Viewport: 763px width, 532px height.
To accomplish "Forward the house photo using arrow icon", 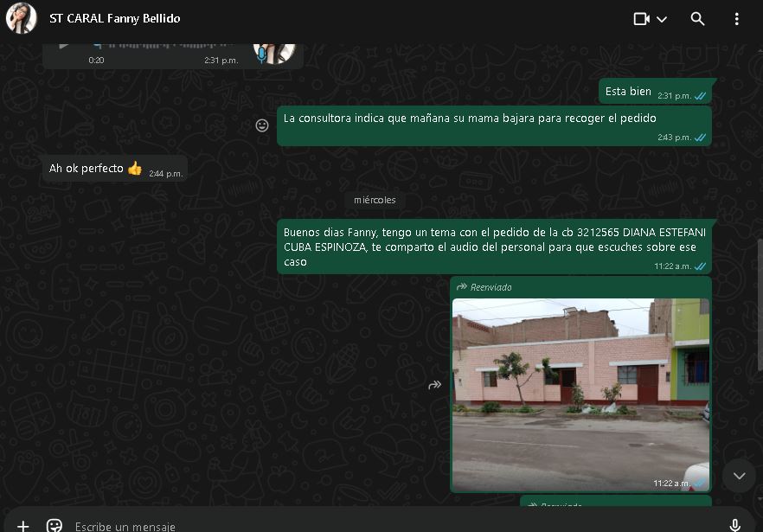I will (x=435, y=385).
